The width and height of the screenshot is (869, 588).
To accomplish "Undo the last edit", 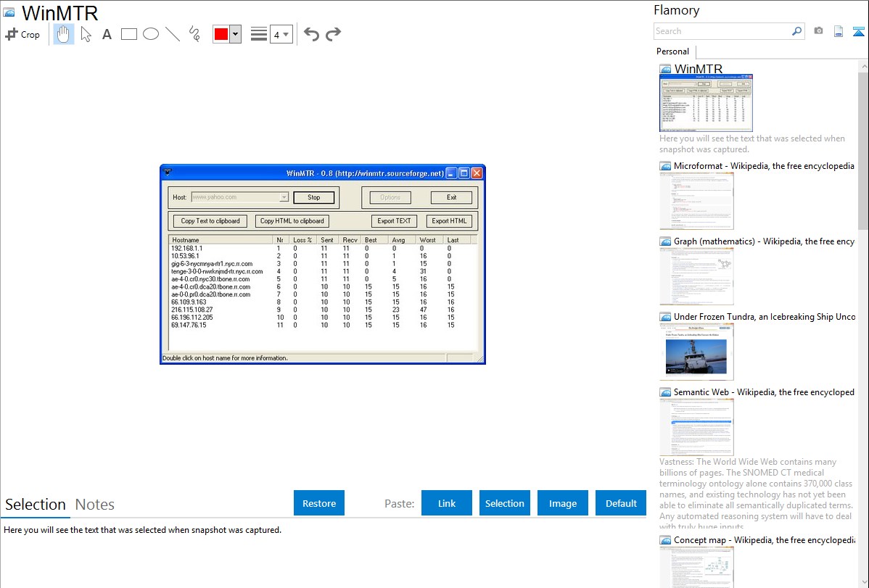I will point(311,34).
